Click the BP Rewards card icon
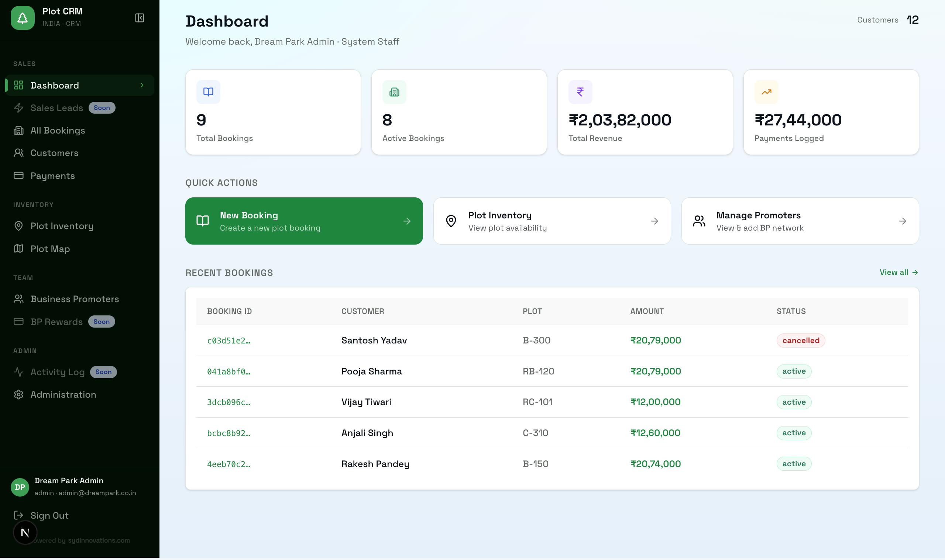The width and height of the screenshot is (945, 560). [x=18, y=322]
